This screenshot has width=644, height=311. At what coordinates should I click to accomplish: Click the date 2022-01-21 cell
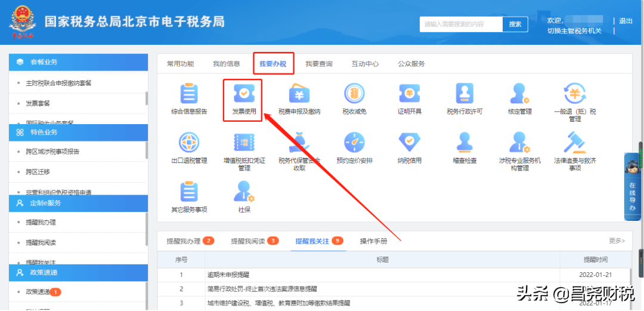point(596,275)
